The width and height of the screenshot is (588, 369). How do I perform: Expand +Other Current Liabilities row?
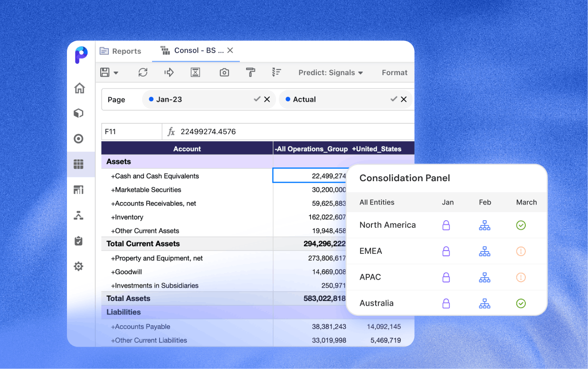(x=149, y=340)
